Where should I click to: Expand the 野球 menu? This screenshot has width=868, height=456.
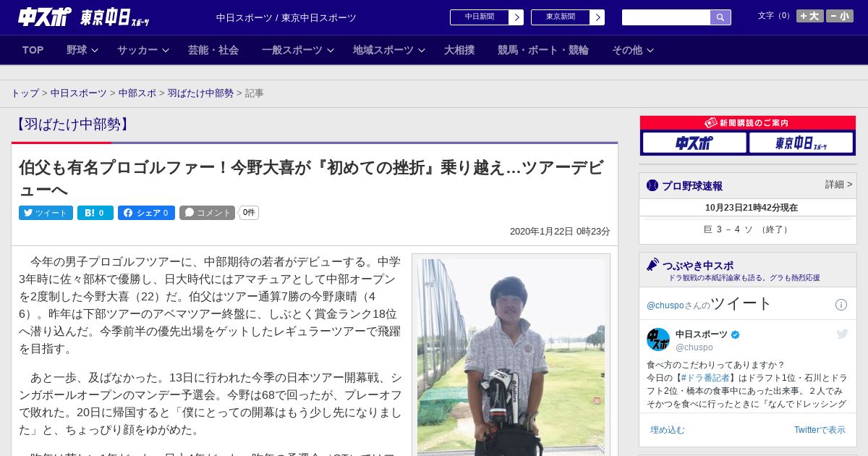[82, 50]
